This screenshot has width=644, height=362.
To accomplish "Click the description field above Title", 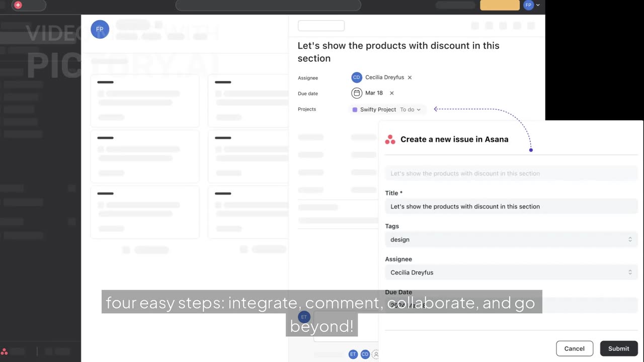I will pyautogui.click(x=511, y=173).
